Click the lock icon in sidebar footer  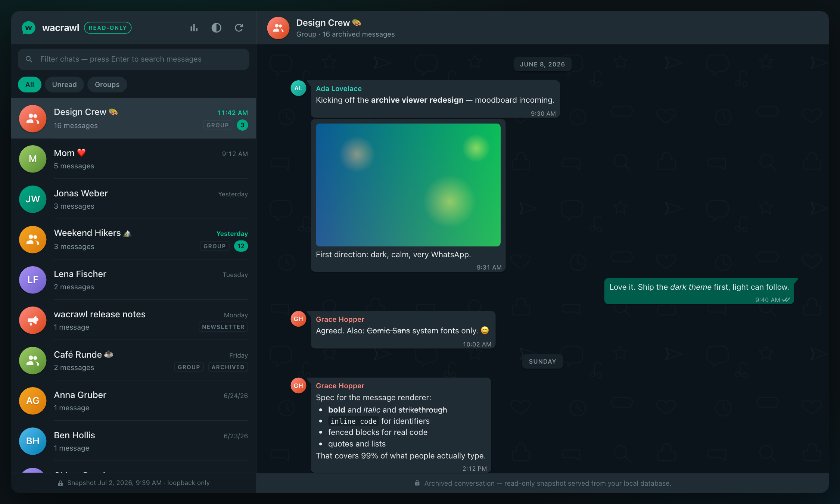pos(60,483)
